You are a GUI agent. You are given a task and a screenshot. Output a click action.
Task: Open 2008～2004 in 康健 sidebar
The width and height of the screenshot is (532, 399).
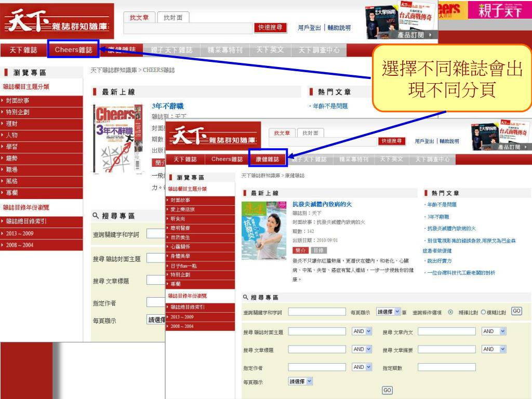[201, 326]
